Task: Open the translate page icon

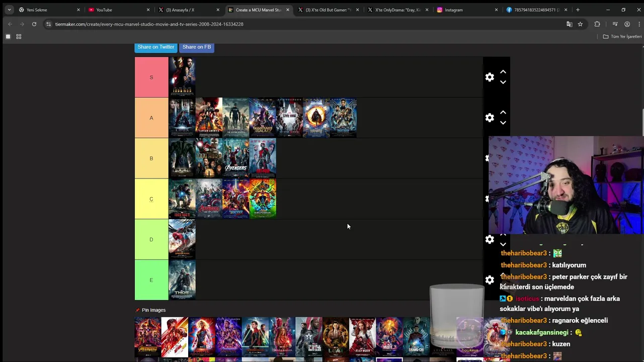Action: 569,24
